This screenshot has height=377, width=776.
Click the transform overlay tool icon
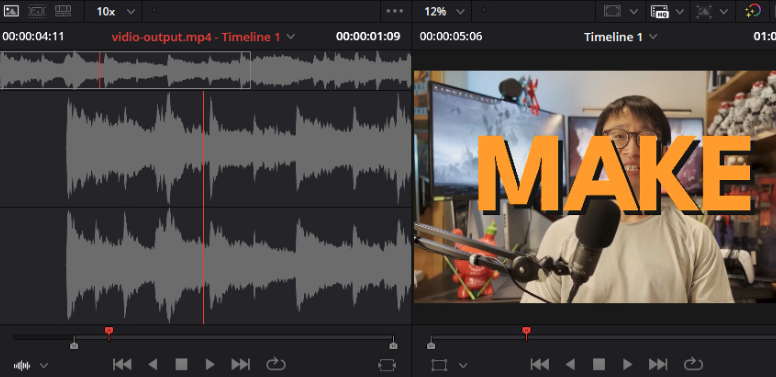pos(439,365)
